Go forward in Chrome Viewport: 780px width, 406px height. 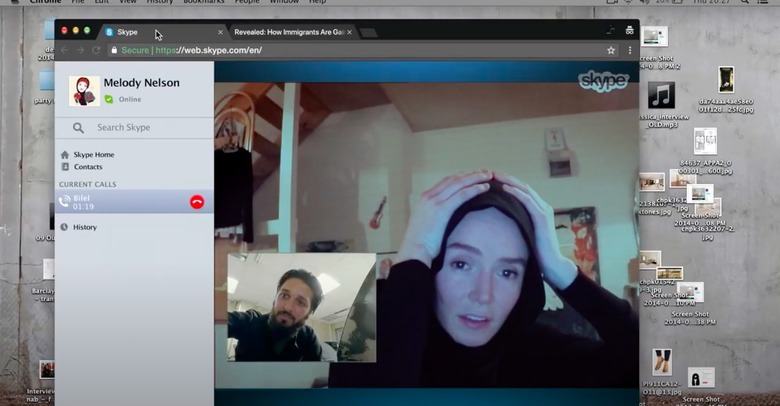(x=80, y=50)
